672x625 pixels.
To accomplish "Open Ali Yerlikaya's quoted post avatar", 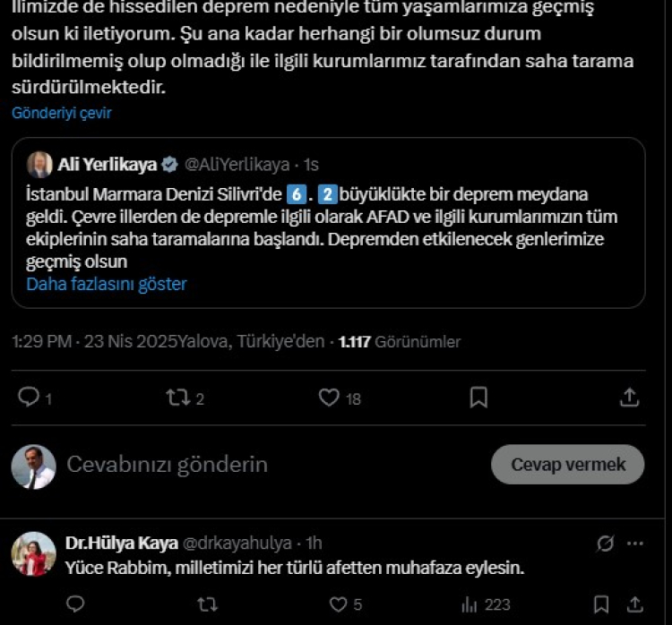I will 39,165.
